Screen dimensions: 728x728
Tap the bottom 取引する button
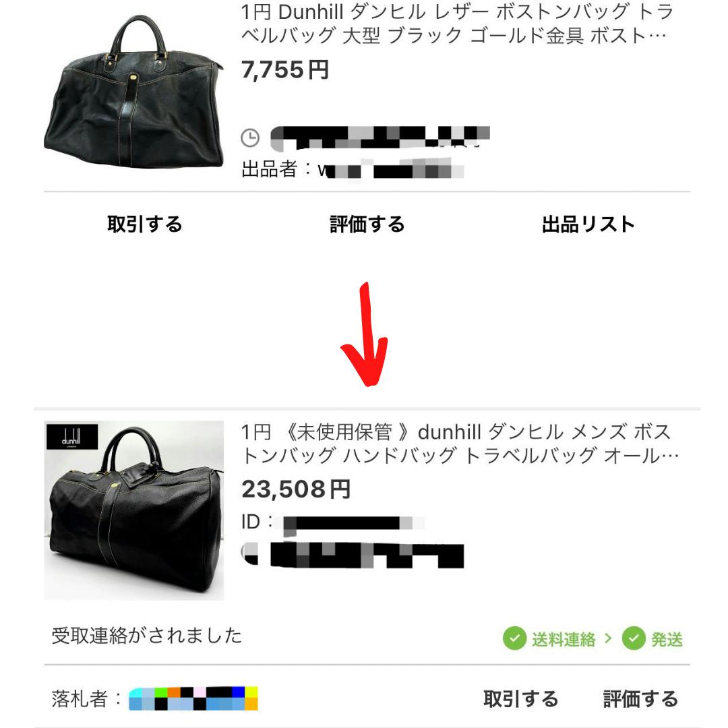pos(520,699)
